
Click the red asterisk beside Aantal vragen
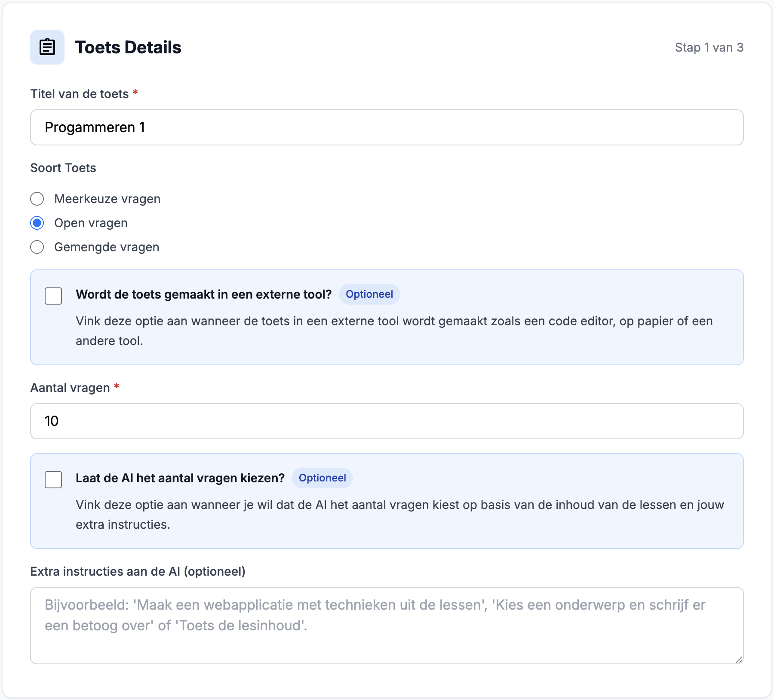coord(117,387)
